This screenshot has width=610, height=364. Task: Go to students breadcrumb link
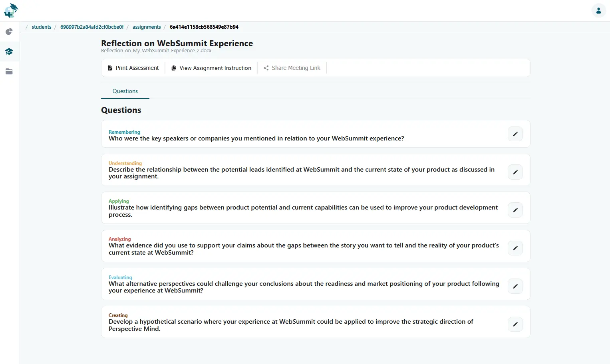coord(42,27)
